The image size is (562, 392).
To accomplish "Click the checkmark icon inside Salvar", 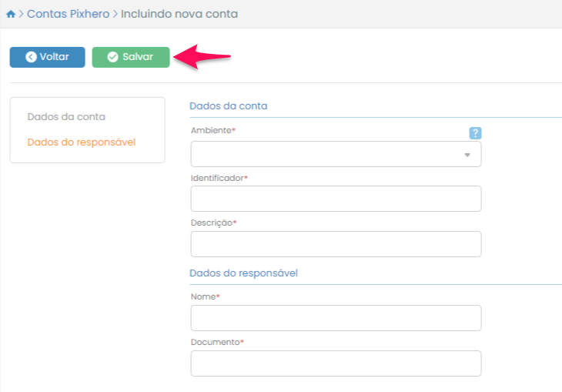I will (x=112, y=57).
